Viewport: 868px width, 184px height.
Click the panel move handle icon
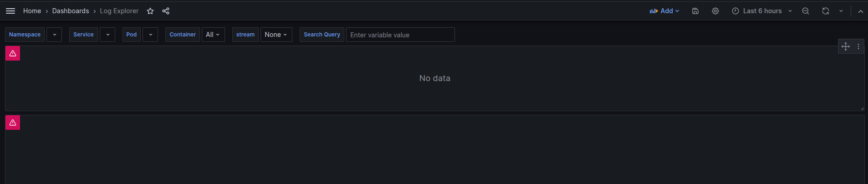846,46
